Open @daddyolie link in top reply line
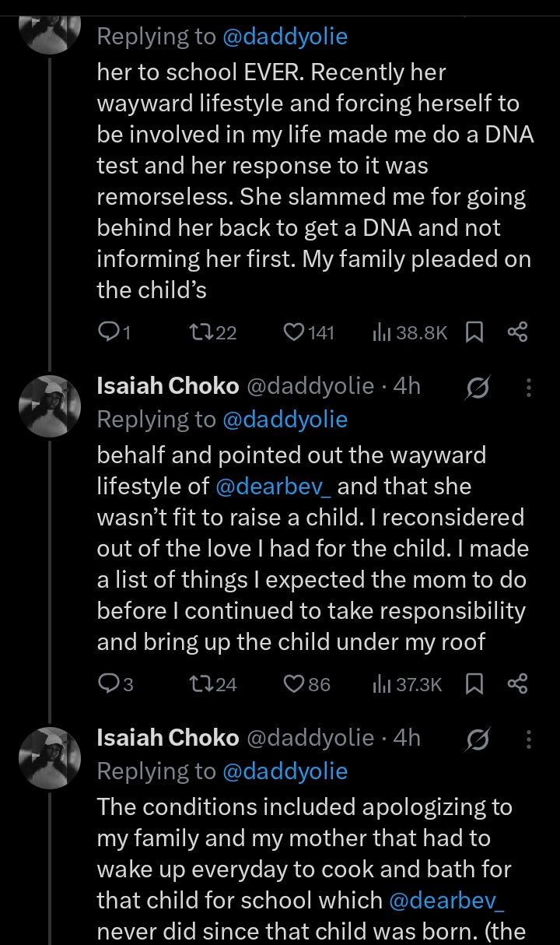This screenshot has width=560, height=945. [x=285, y=36]
